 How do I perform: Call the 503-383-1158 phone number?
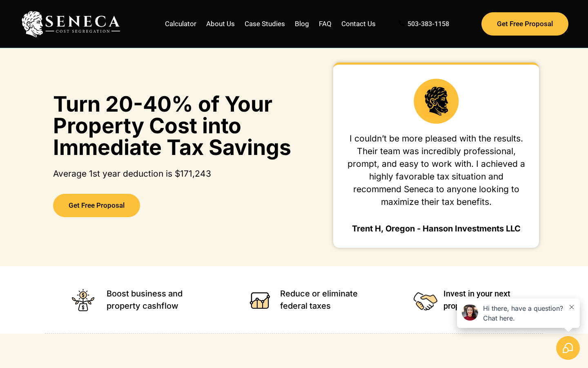coord(428,24)
